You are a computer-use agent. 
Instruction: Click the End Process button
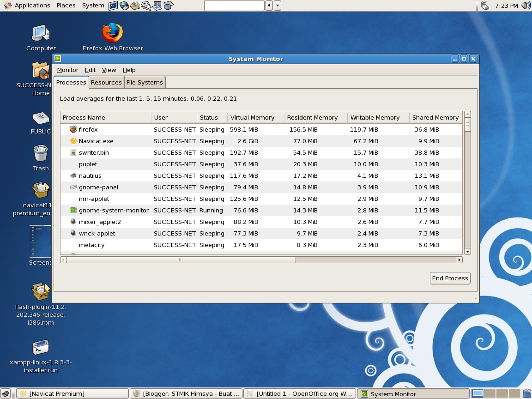pyautogui.click(x=450, y=278)
